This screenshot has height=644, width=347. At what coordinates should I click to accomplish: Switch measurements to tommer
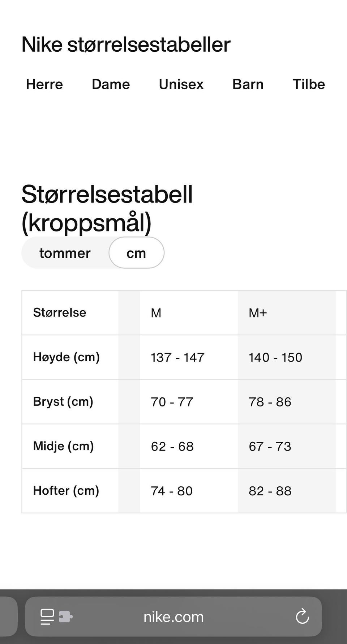point(65,253)
